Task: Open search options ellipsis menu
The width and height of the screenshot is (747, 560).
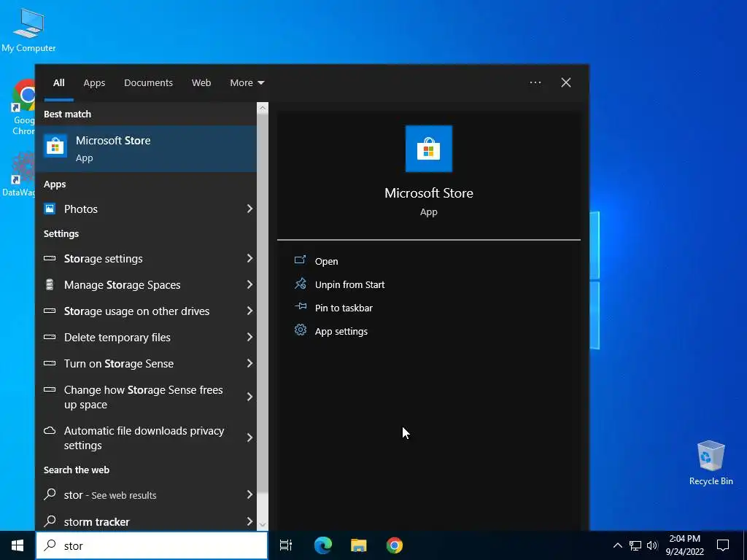Action: (x=535, y=82)
